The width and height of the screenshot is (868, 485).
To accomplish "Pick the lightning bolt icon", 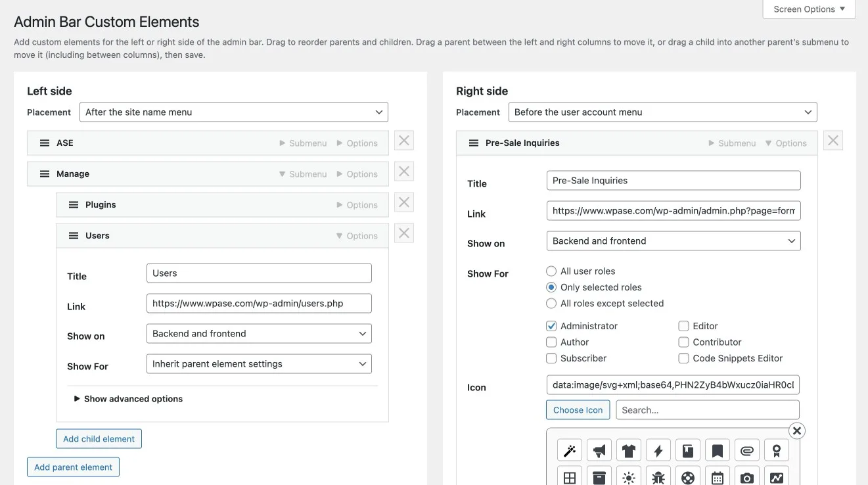I will [x=658, y=451].
